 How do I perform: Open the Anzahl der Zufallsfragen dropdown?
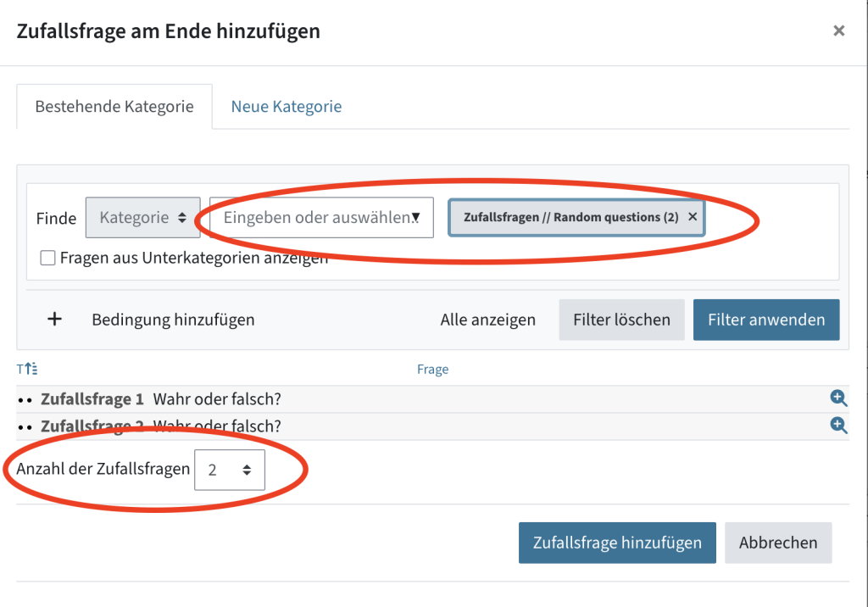(x=230, y=471)
